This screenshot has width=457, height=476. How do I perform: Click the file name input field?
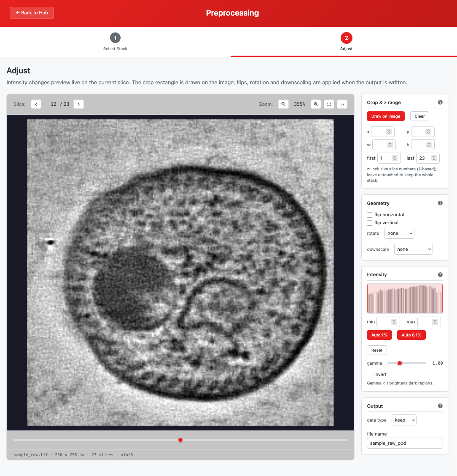tap(405, 443)
